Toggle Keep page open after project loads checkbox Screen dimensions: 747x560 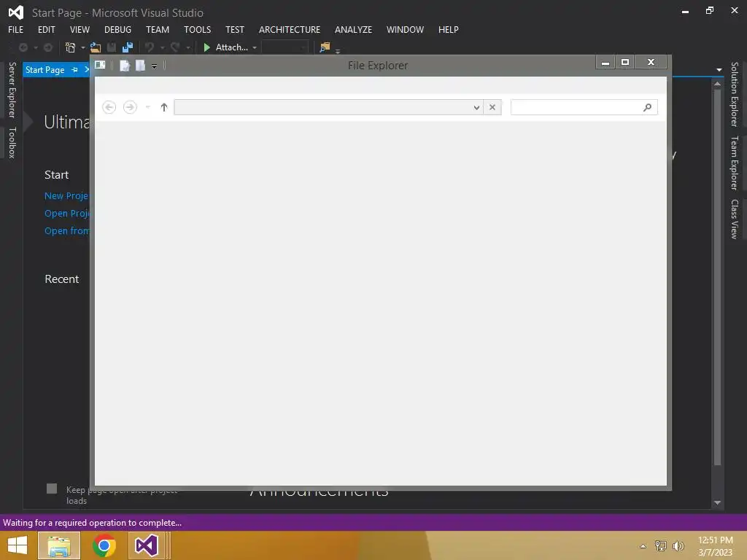(52, 489)
